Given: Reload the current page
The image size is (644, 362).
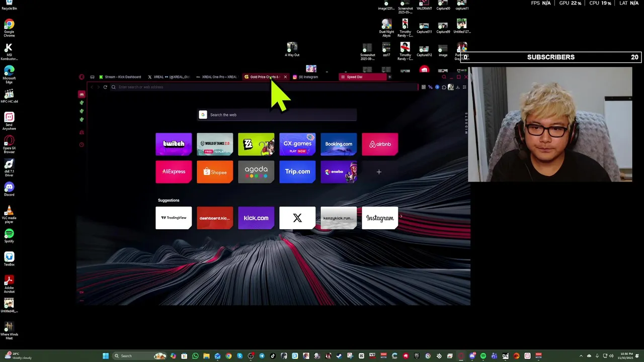Looking at the screenshot, I should pos(105,87).
